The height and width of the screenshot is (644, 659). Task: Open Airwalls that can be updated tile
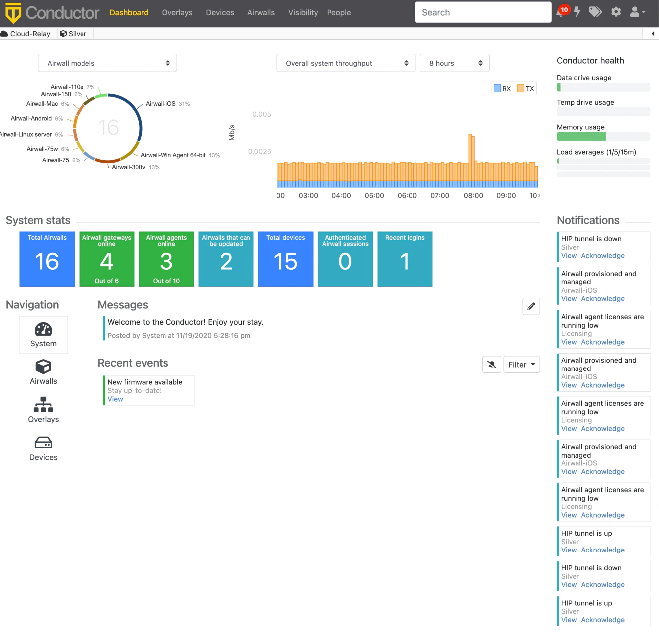[x=226, y=259]
